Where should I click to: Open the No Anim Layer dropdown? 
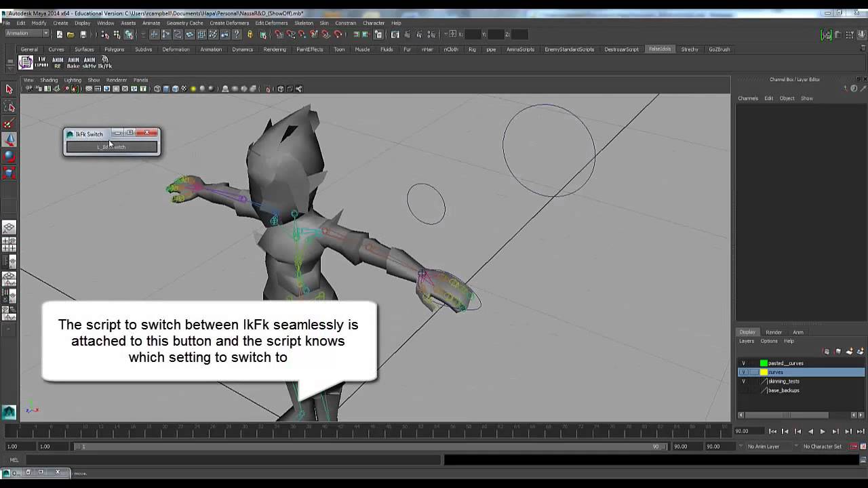click(768, 447)
